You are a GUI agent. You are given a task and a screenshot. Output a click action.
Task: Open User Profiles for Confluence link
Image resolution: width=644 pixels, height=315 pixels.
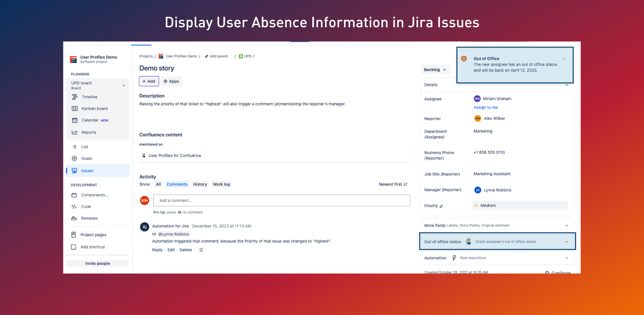pyautogui.click(x=175, y=156)
